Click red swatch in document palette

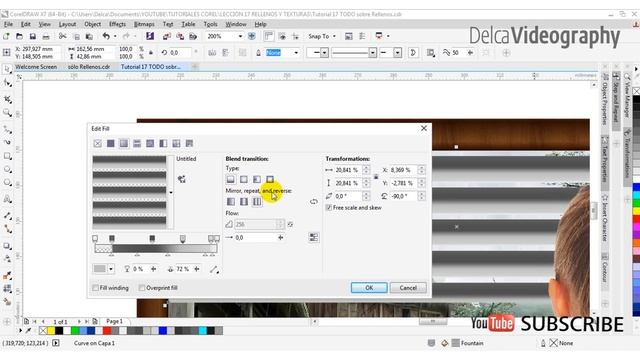pos(107,331)
